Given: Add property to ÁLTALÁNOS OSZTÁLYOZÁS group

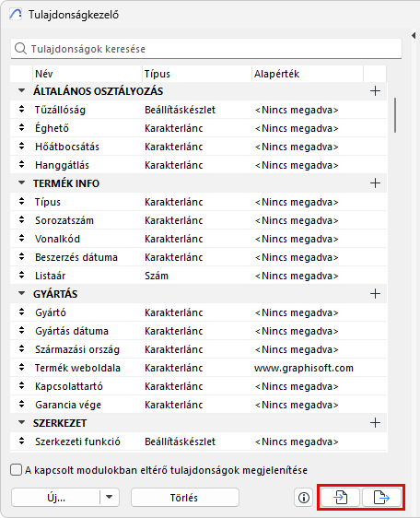Looking at the screenshot, I should point(375,91).
